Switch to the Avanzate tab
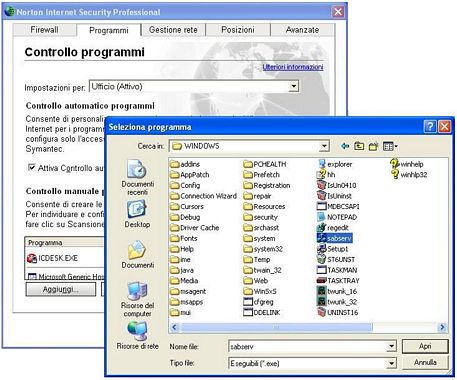This screenshot has height=380, width=457. click(x=302, y=30)
